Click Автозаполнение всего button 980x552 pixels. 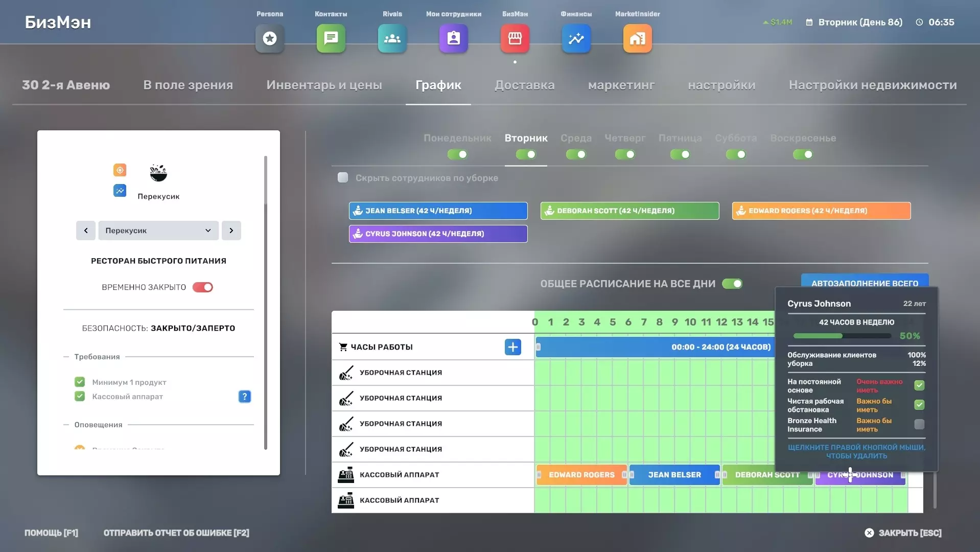tap(865, 281)
